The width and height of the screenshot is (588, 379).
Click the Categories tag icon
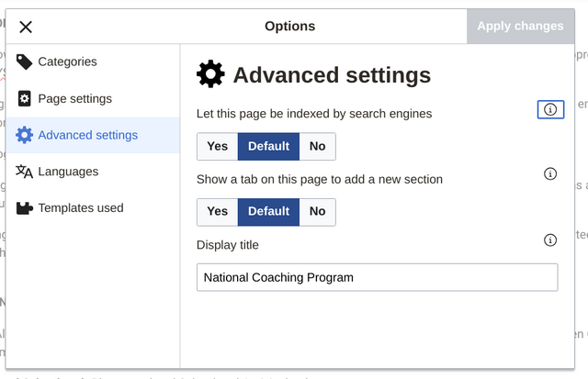[x=24, y=62]
